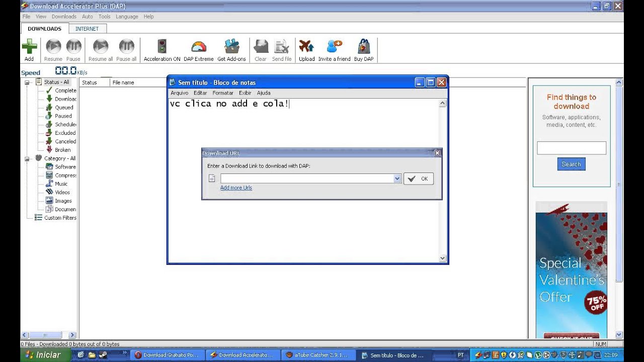Open Notepad Exibir menu

(245, 93)
